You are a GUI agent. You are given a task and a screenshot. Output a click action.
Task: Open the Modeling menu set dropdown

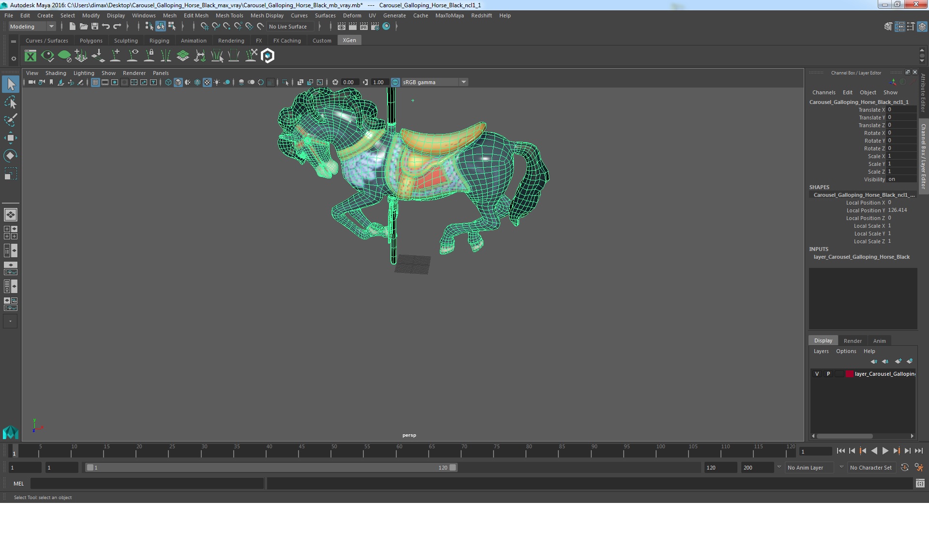coord(32,27)
